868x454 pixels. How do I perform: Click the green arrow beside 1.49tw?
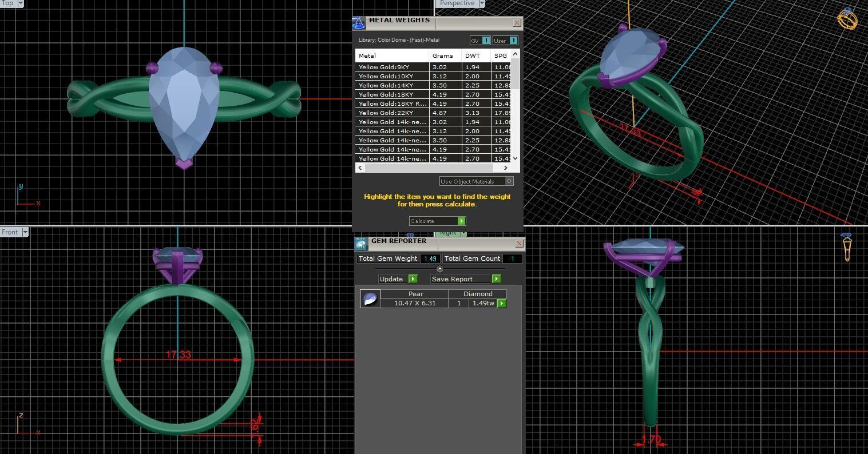502,303
